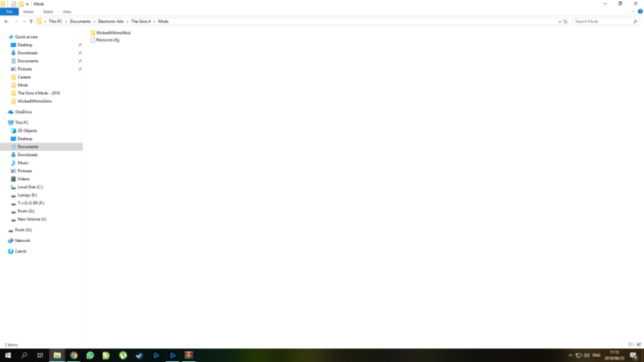Open the address bar history dropdown
Screen dimensions: 644x362
(559, 21)
